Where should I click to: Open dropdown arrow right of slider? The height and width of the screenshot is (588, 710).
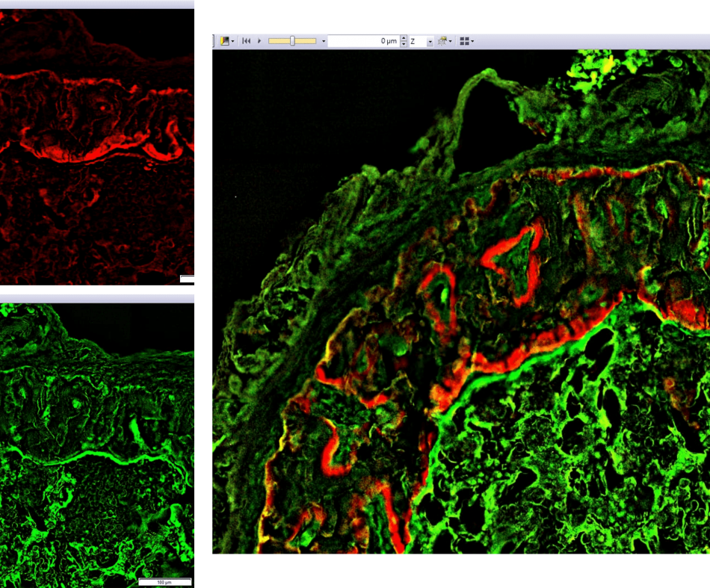tap(324, 41)
